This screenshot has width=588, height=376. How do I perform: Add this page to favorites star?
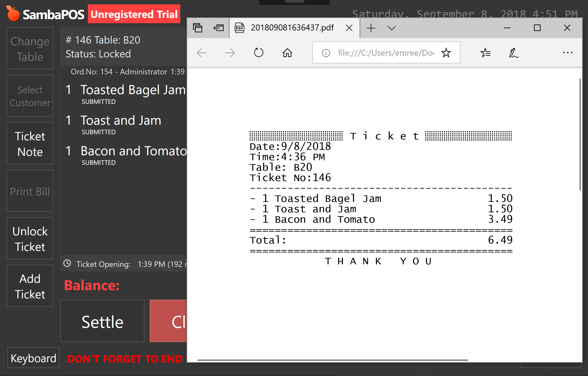[x=446, y=53]
